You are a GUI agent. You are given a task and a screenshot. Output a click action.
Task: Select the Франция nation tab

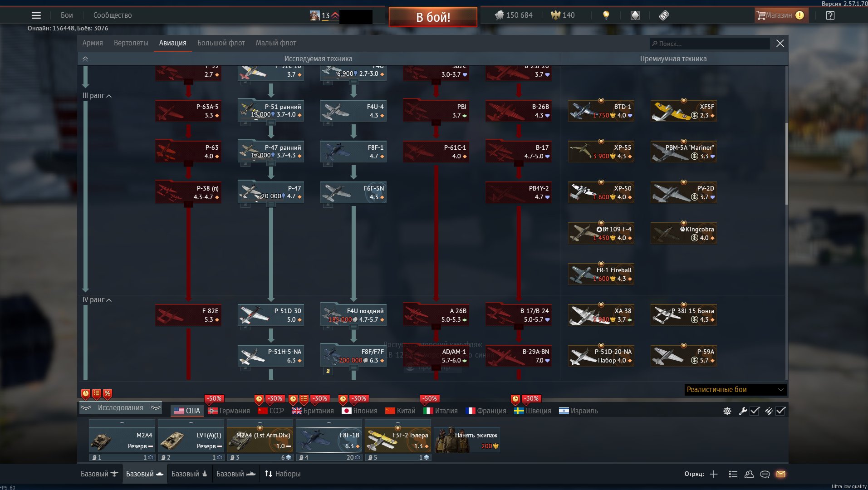tap(486, 411)
